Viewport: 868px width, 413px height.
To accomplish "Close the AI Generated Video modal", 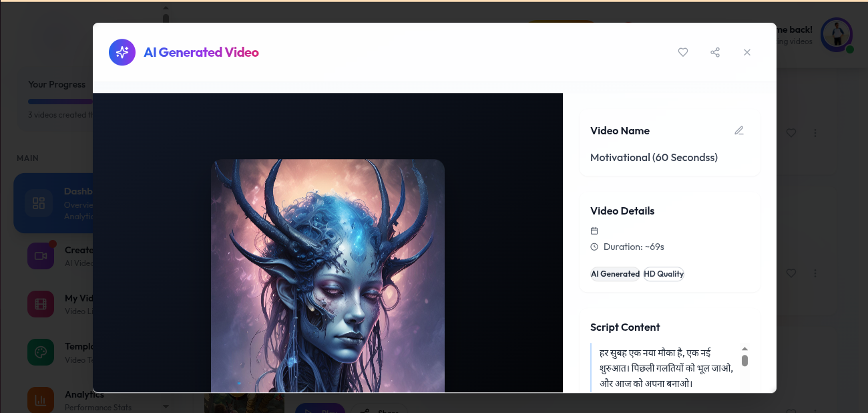I will [x=747, y=52].
